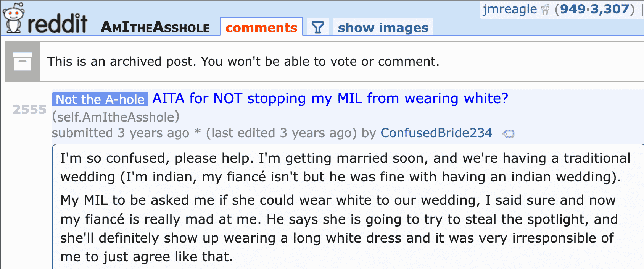Screen dimensions: 644x269
Task: Open the post title about MIL wearing white
Action: pyautogui.click(x=330, y=99)
